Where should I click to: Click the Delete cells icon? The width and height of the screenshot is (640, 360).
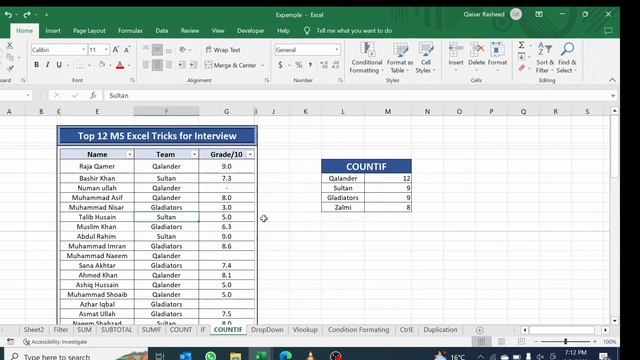476,50
